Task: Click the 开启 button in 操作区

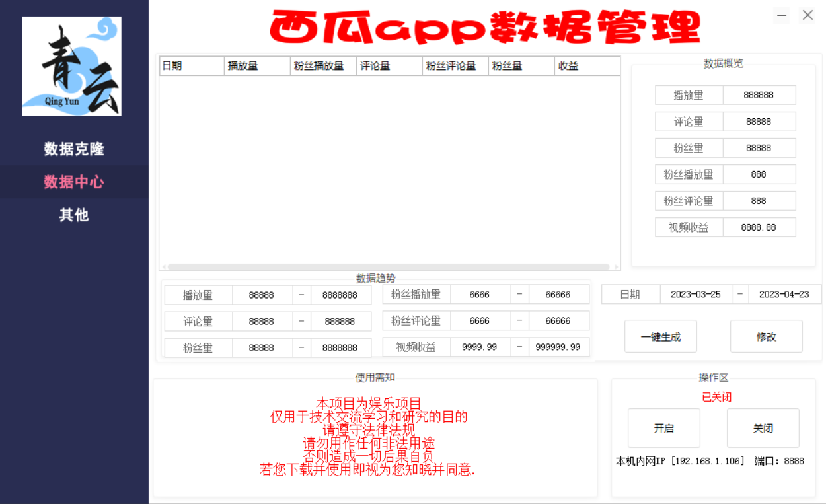Action: (x=664, y=428)
